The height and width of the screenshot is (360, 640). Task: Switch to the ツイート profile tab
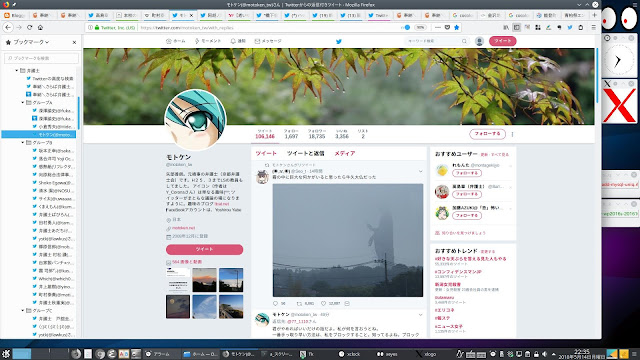point(266,153)
